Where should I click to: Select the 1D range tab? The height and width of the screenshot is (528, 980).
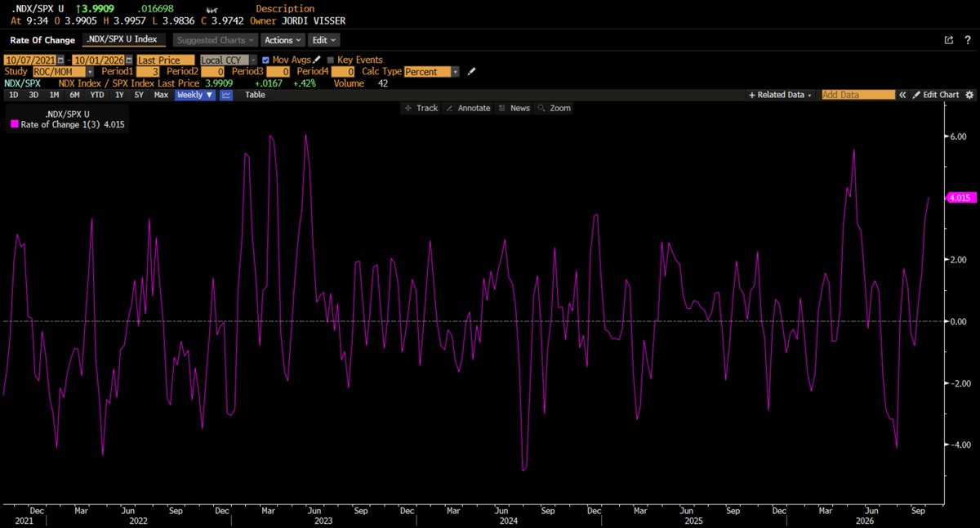click(14, 95)
